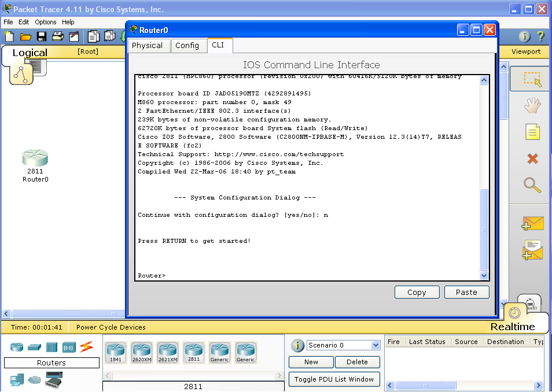Click Power Cycle Devices
552x392 pixels.
(111, 327)
